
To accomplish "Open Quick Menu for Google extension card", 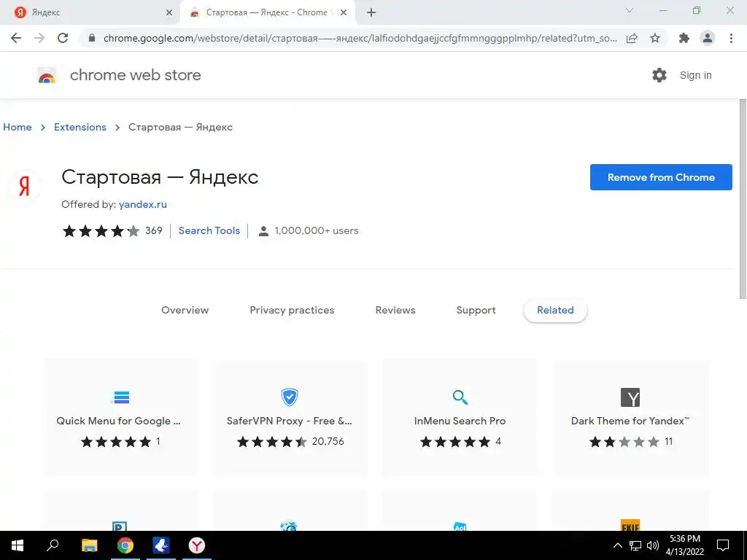I will point(120,417).
